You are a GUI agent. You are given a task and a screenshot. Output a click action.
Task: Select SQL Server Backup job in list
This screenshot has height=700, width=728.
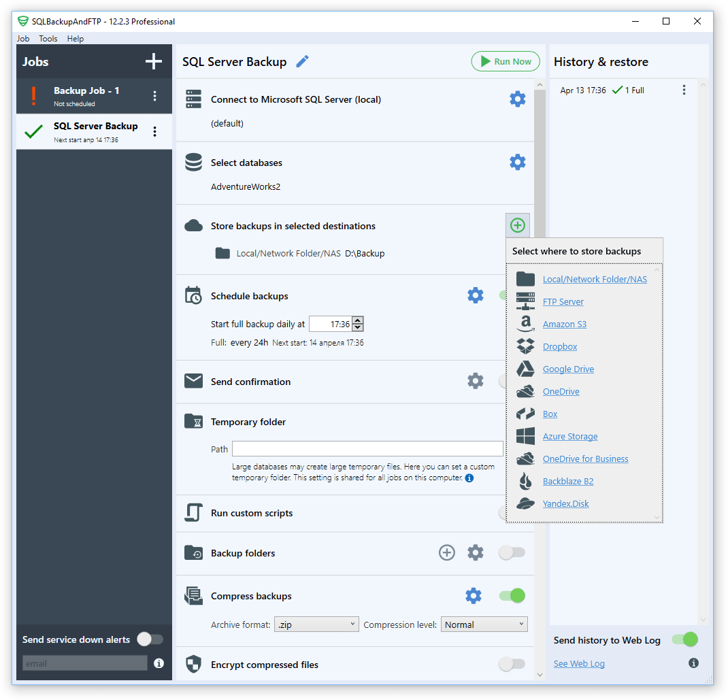click(x=94, y=132)
